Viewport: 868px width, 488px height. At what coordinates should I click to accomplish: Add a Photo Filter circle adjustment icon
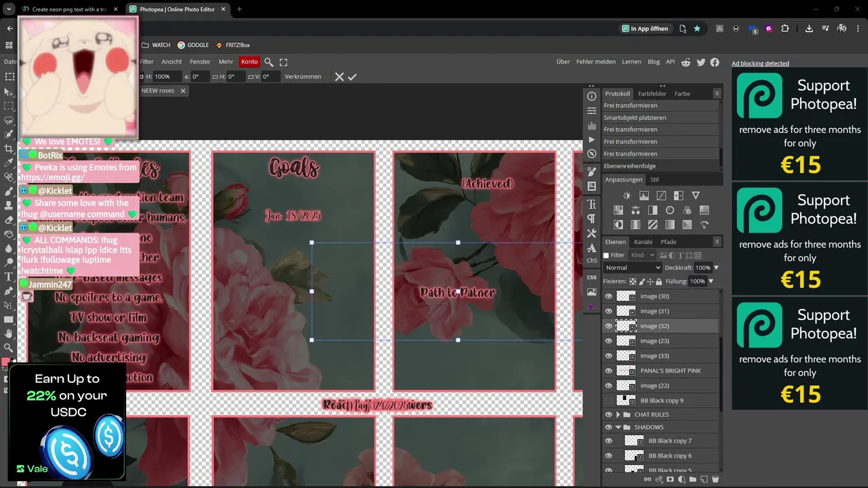click(x=670, y=210)
